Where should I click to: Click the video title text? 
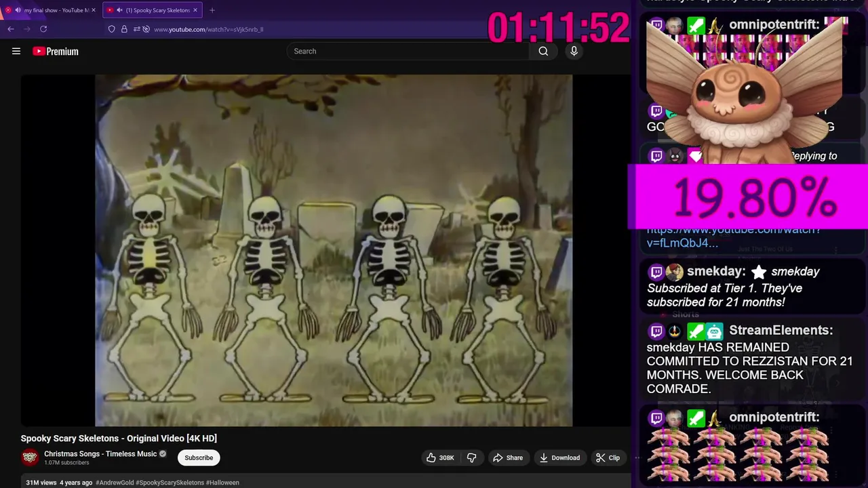[119, 439]
